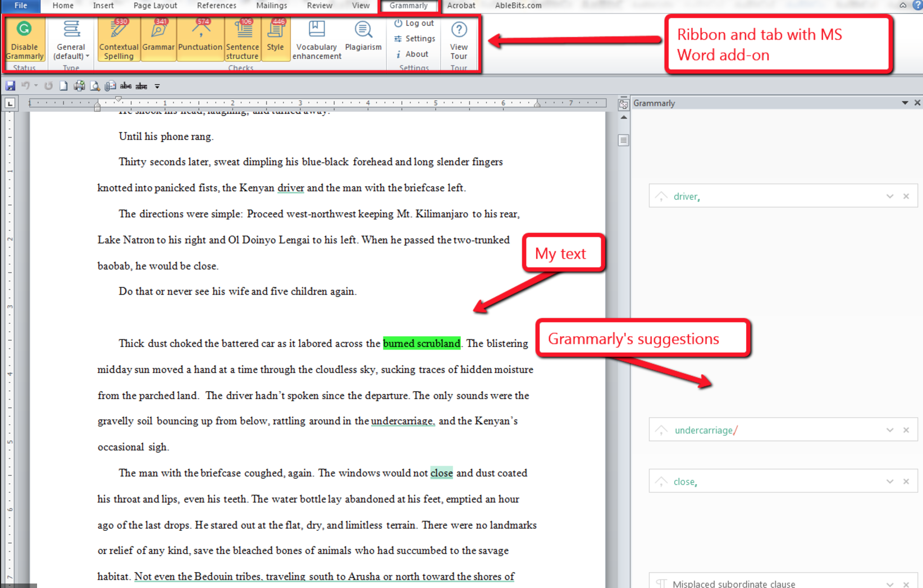Click right indent marker on ruler
The image size is (923, 588).
(537, 104)
